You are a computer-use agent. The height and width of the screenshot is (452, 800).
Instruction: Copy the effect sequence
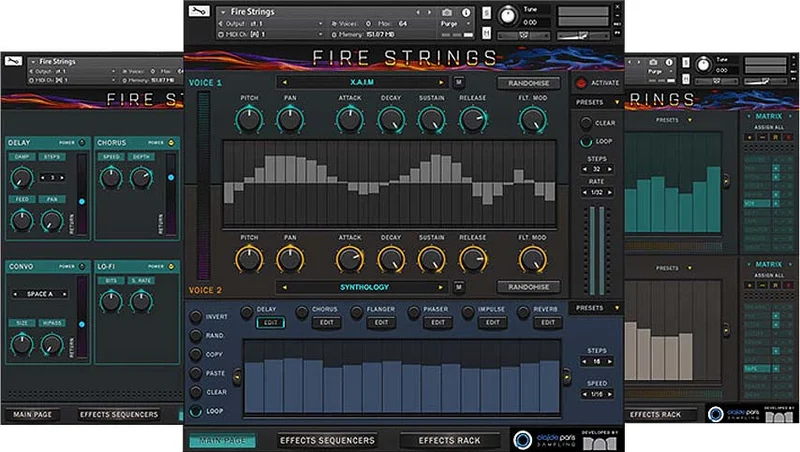click(195, 355)
